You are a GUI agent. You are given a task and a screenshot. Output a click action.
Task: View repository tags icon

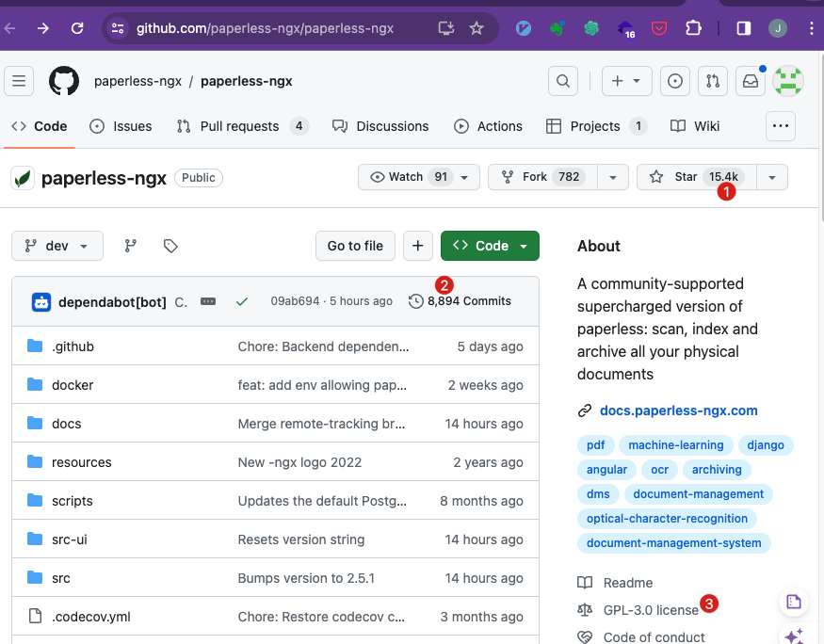pyautogui.click(x=170, y=246)
